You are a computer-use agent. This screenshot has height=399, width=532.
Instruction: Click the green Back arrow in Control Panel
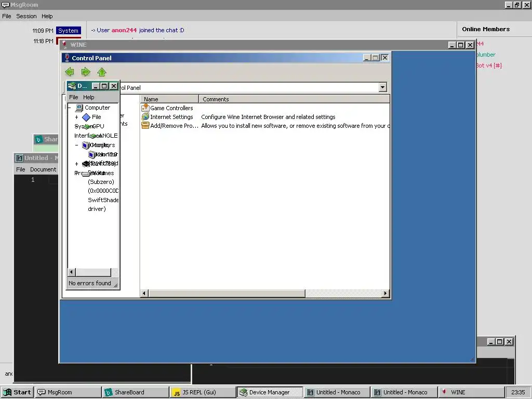coord(70,72)
